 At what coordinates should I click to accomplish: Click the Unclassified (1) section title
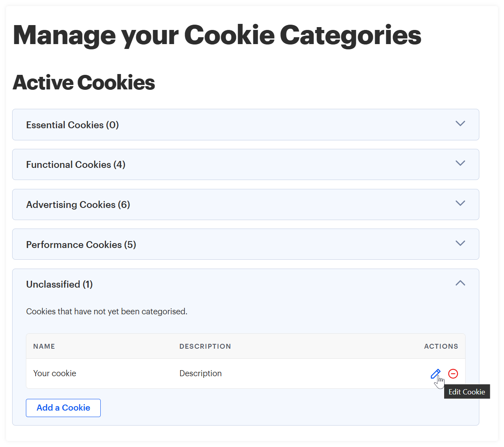[x=59, y=284]
